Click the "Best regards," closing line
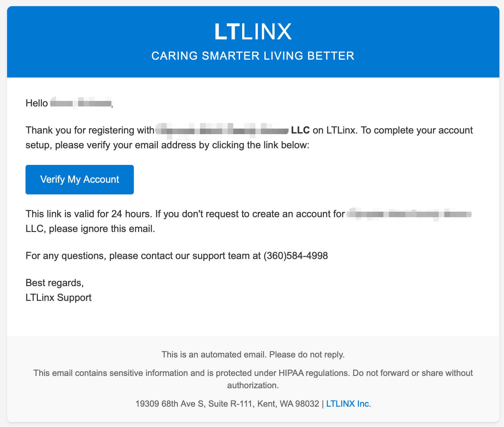The height and width of the screenshot is (427, 504). pos(54,283)
